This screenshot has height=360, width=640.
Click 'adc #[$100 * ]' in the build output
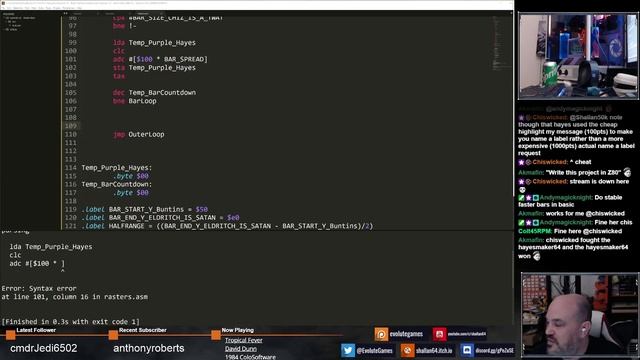point(37,264)
